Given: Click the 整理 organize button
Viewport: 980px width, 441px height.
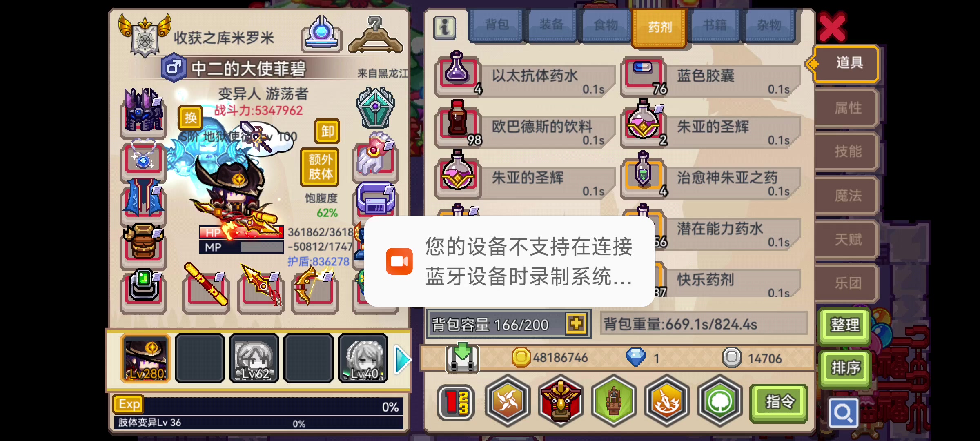Looking at the screenshot, I should [x=845, y=325].
